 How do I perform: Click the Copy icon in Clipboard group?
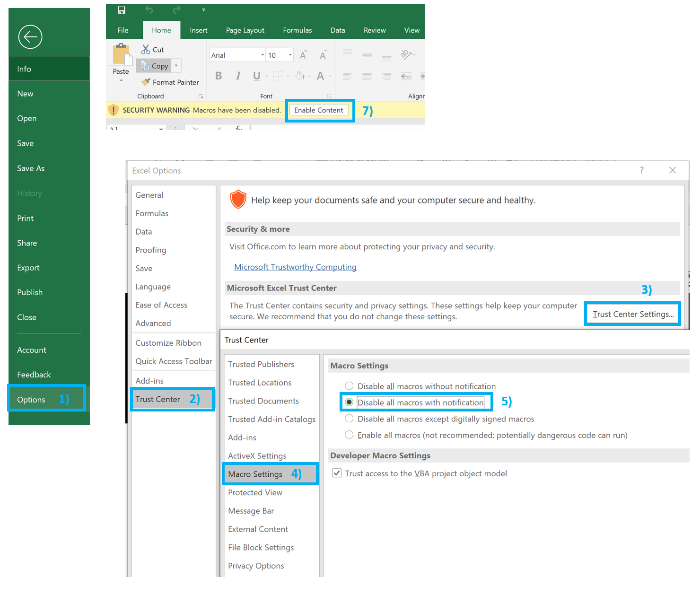tap(145, 66)
